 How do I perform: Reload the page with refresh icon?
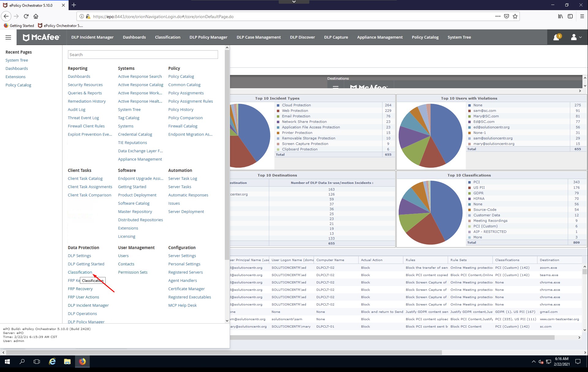(26, 16)
